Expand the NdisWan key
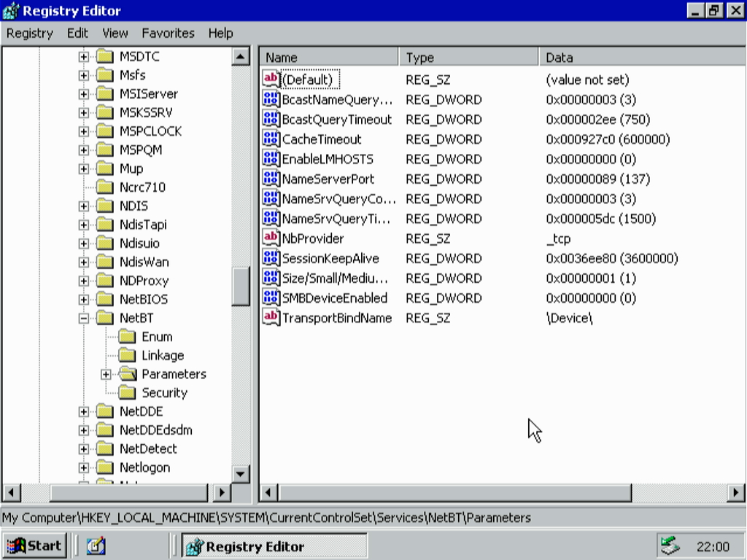This screenshot has width=747, height=560. [x=83, y=262]
